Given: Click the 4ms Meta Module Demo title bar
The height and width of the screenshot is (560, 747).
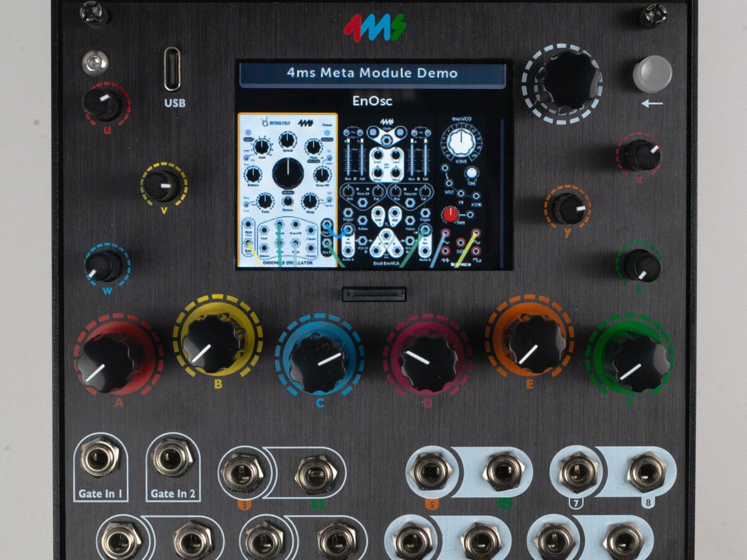Looking at the screenshot, I should tap(372, 73).
